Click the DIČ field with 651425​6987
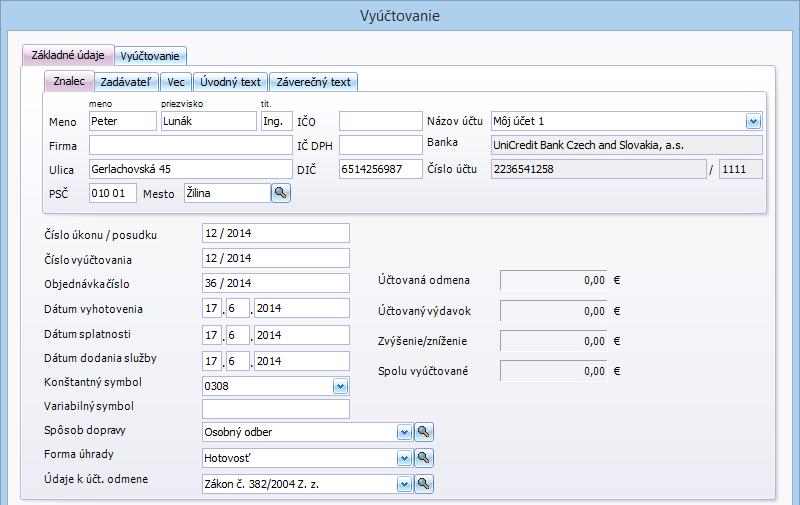Screen dimensions: 800x505 click(x=381, y=169)
